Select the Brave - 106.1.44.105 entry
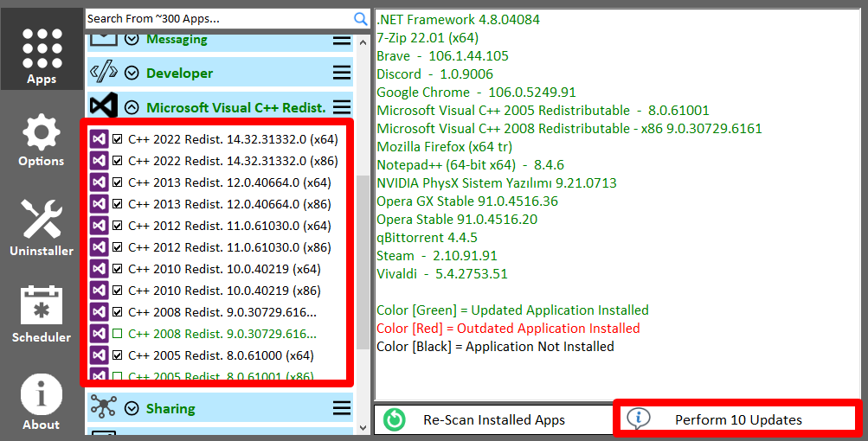 click(442, 56)
